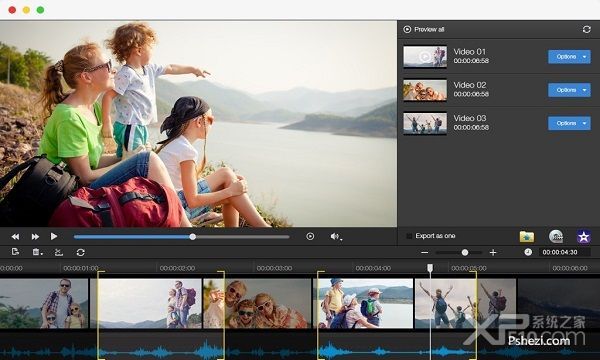Start playback with the play button
The height and width of the screenshot is (360, 600).
pyautogui.click(x=54, y=236)
